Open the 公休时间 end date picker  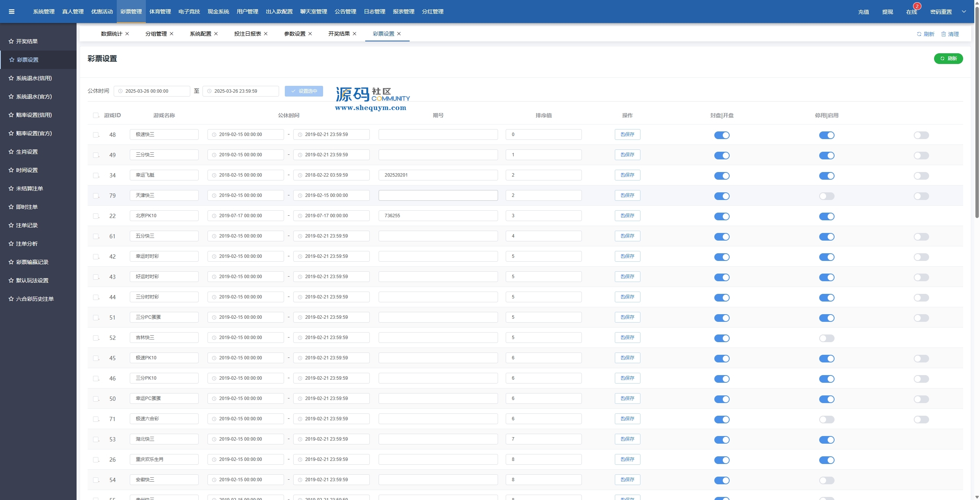pos(240,91)
